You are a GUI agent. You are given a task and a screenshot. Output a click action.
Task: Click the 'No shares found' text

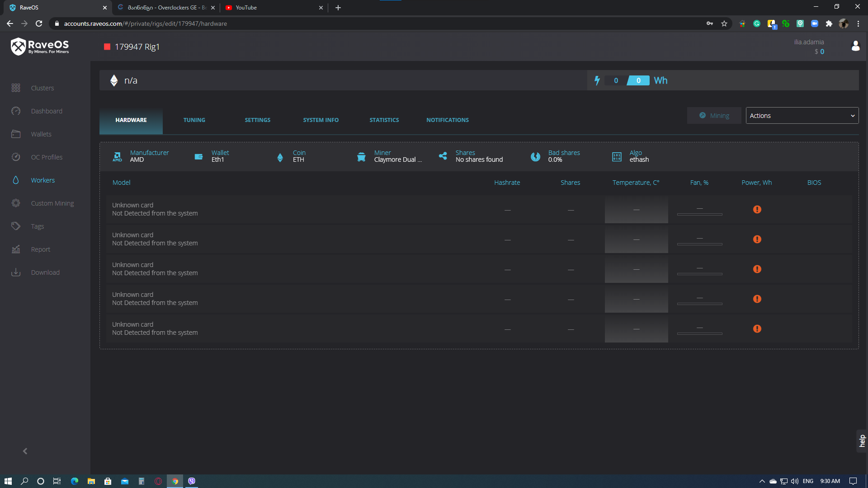click(479, 160)
